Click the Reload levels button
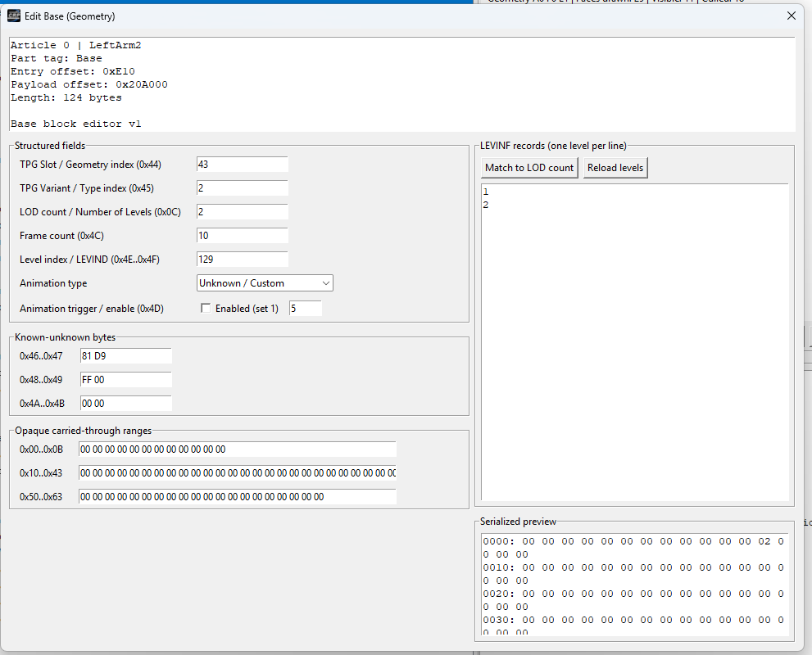 [615, 168]
